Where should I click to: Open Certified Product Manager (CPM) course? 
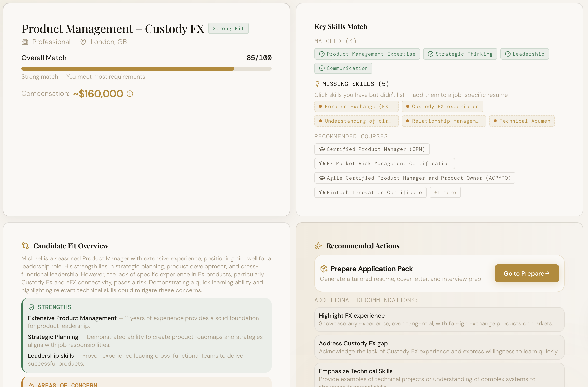point(372,149)
